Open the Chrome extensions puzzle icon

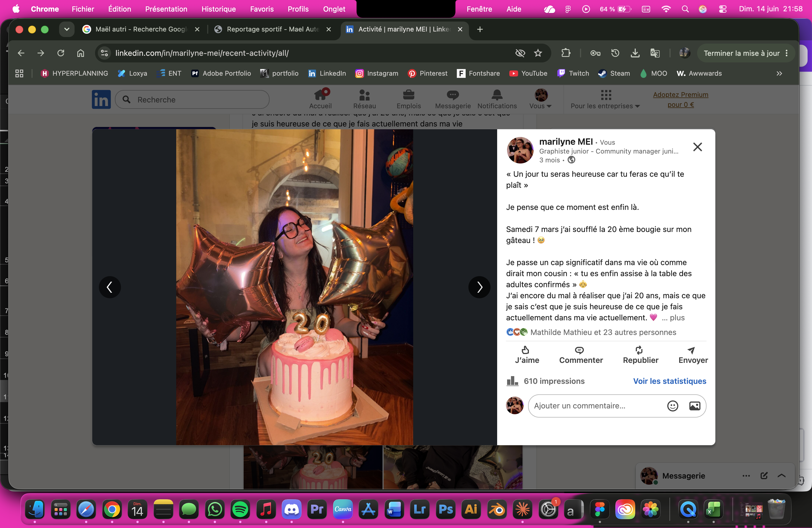[x=566, y=53]
